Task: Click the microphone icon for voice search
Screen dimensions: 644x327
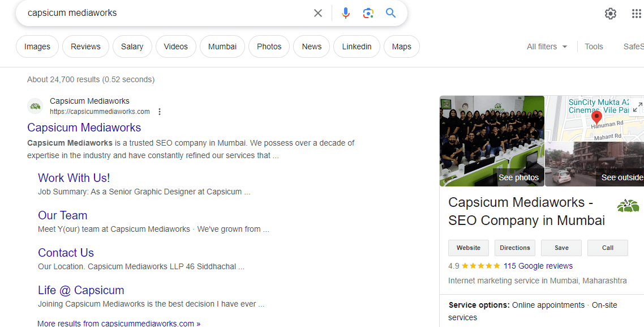Action: pyautogui.click(x=345, y=12)
